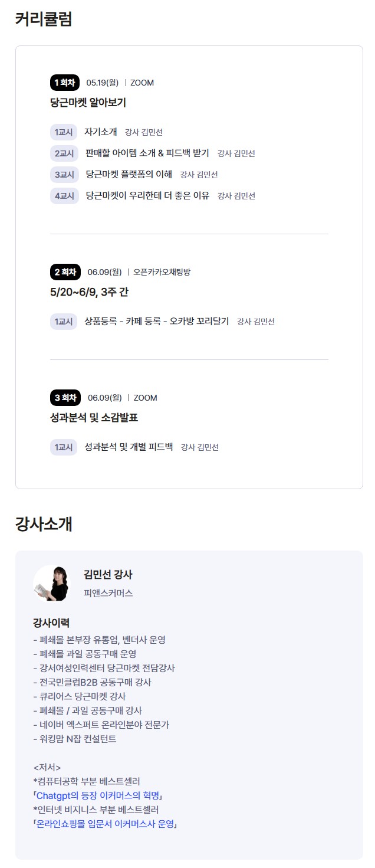Click the 김민선 강사 name heading
Image resolution: width=375 pixels, height=868 pixels.
coord(108,574)
